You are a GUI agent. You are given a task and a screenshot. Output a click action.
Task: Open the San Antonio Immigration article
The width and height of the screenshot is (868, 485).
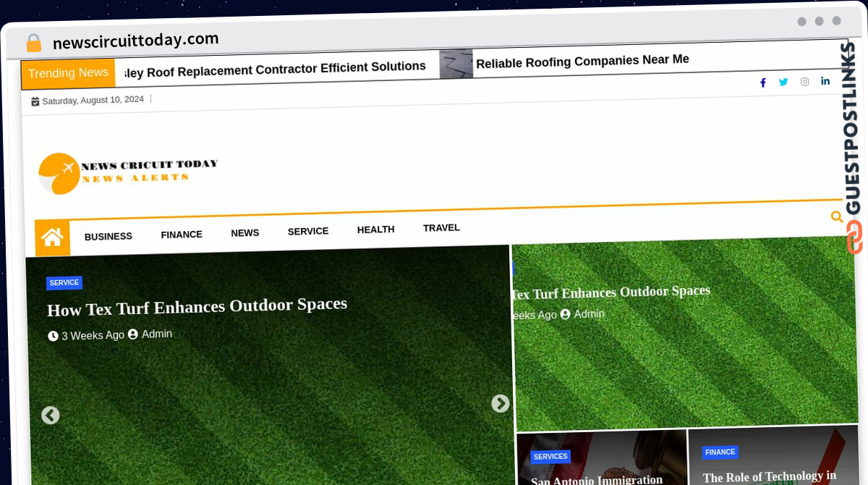coord(597,480)
